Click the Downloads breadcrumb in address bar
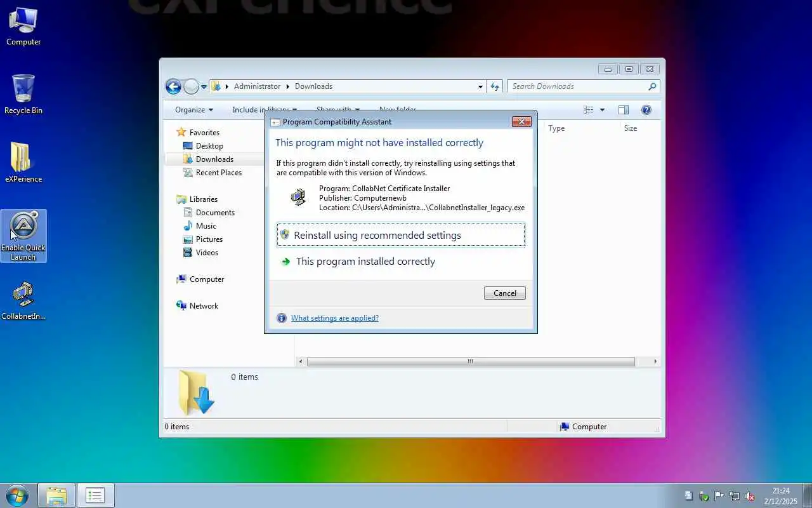 [x=313, y=86]
